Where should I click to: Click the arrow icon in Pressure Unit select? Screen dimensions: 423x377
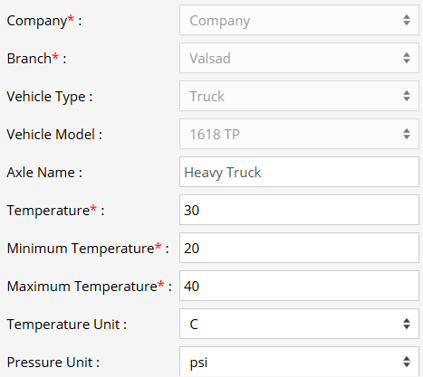tap(406, 362)
